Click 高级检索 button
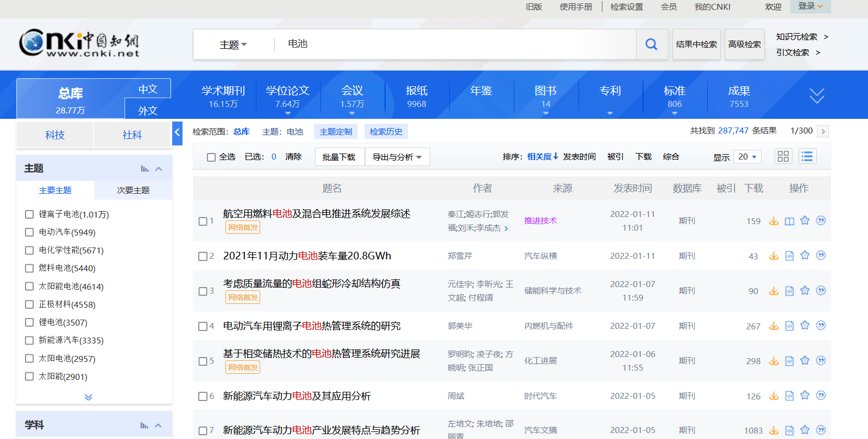Viewport: 868px width, 439px height. click(745, 44)
